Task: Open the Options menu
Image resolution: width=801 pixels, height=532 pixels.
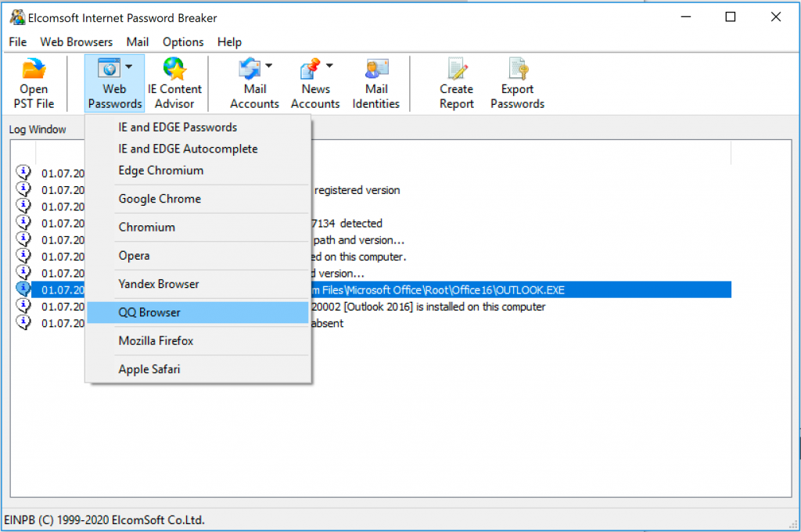Action: click(x=182, y=41)
